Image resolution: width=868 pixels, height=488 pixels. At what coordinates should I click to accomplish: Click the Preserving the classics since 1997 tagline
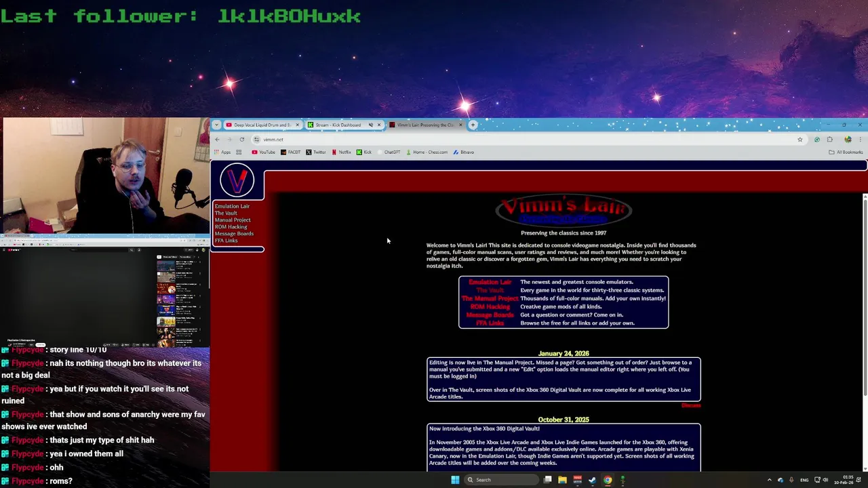[x=564, y=232]
